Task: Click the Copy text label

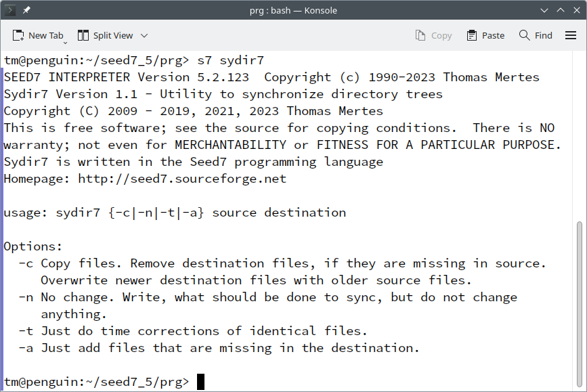Action: click(x=441, y=36)
